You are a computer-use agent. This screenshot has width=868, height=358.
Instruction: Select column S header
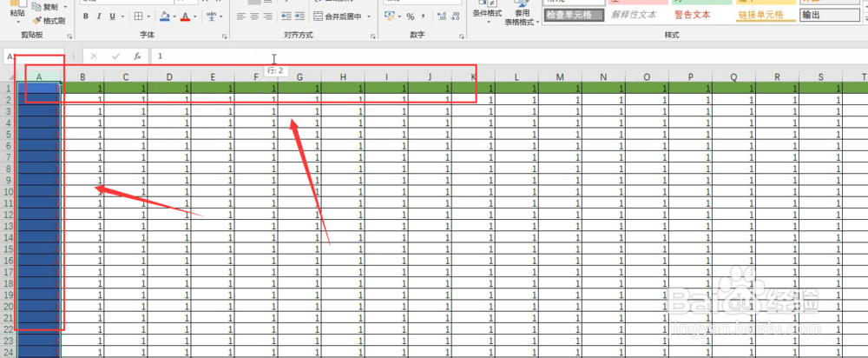(821, 77)
